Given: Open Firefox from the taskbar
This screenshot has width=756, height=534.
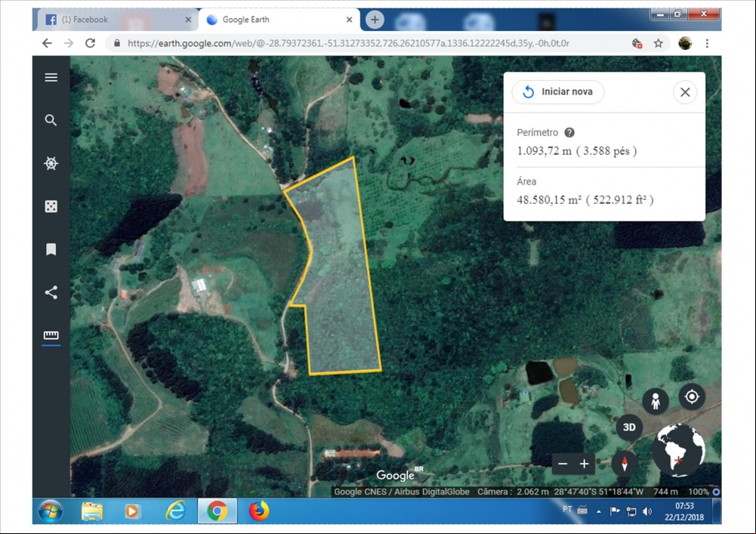Looking at the screenshot, I should (x=259, y=511).
